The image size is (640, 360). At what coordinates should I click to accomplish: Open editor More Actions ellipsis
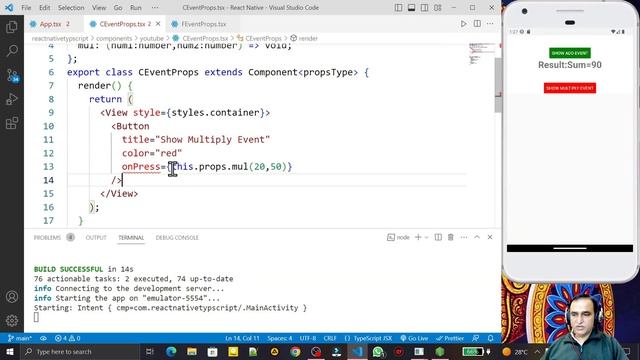[490, 24]
